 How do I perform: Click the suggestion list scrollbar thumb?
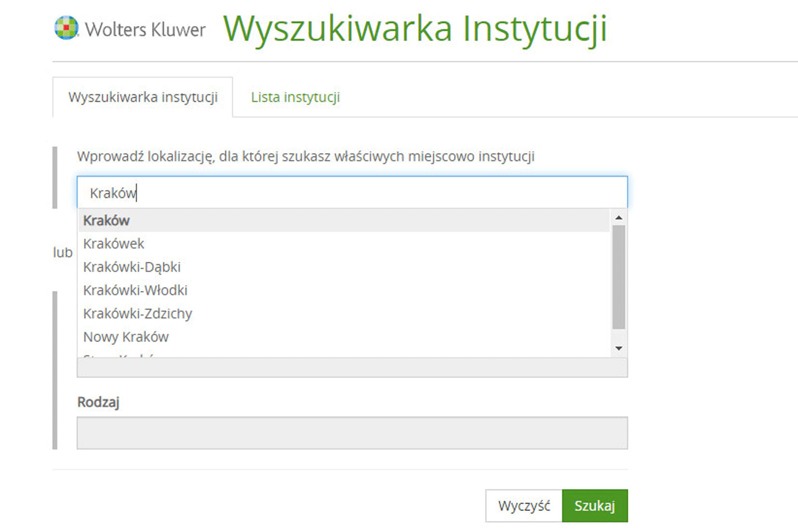coord(618,276)
